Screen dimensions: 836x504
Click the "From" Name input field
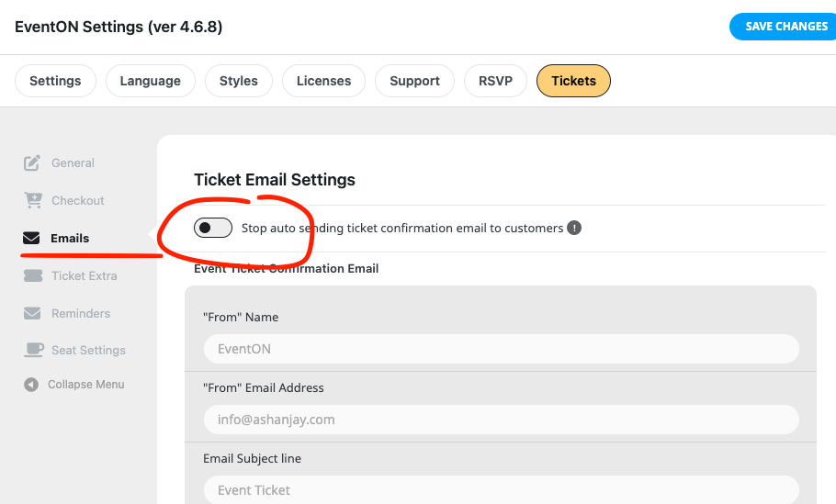502,349
